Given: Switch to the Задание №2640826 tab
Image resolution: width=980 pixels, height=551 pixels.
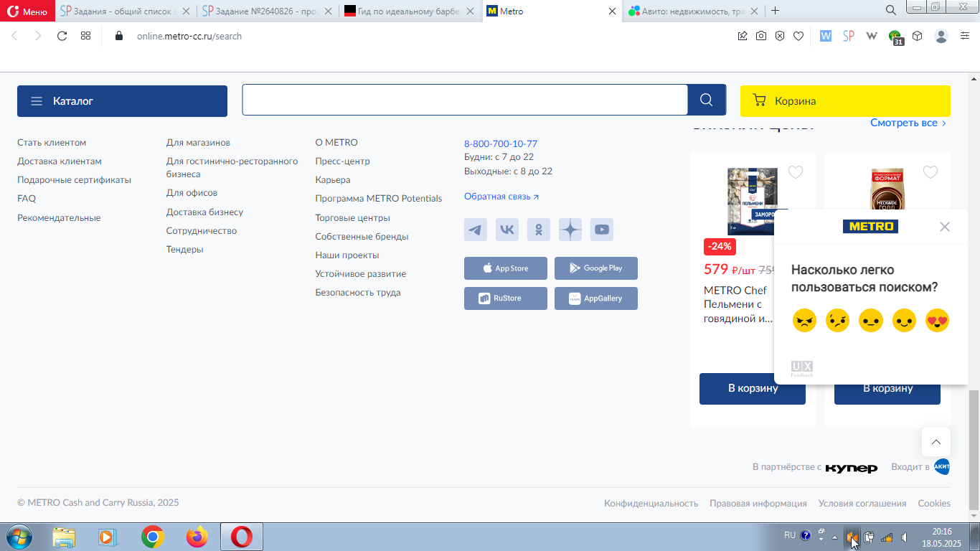Looking at the screenshot, I should [x=268, y=11].
